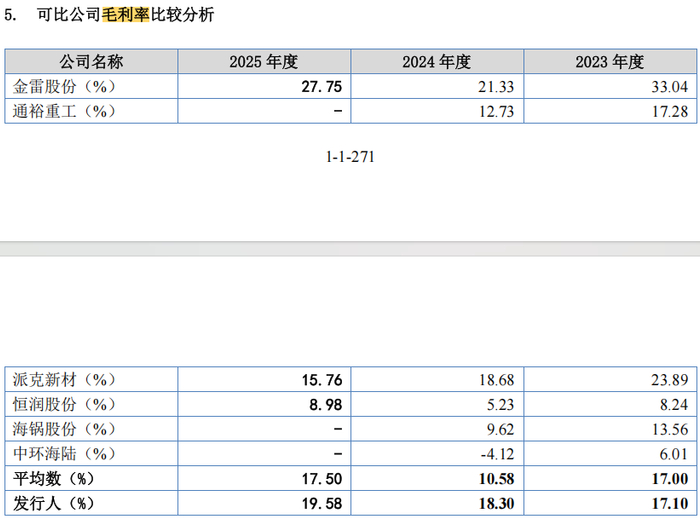The image size is (700, 519).
Task: Click the 17.28 value for 通裕重工
Action: tap(670, 111)
